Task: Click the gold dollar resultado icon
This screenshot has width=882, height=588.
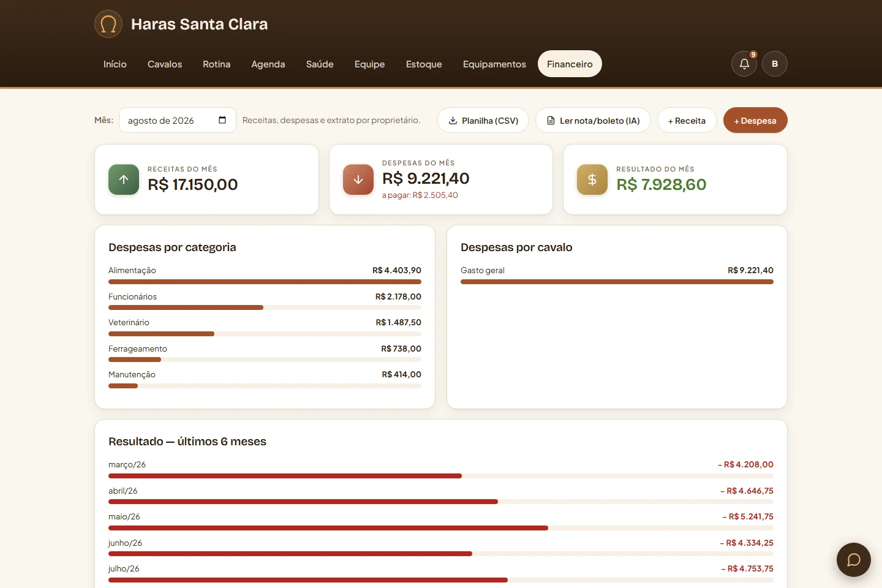Action: (x=592, y=179)
